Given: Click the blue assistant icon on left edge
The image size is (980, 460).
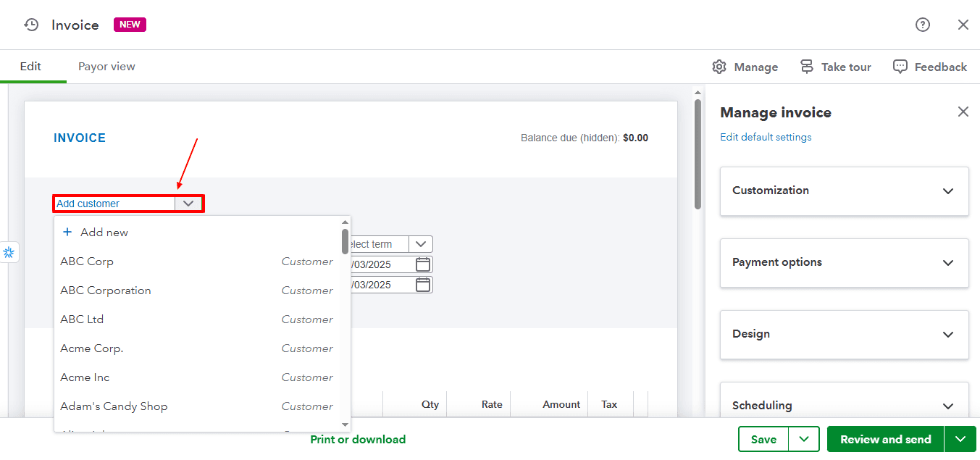Looking at the screenshot, I should coord(9,252).
